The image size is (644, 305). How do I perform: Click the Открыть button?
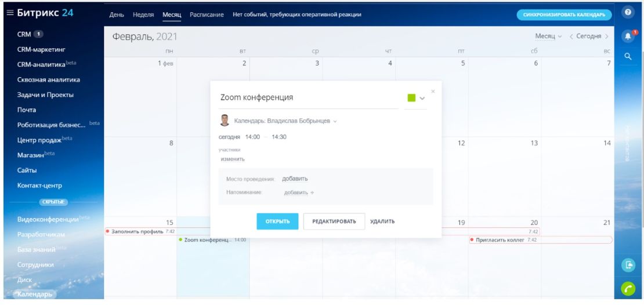278,222
